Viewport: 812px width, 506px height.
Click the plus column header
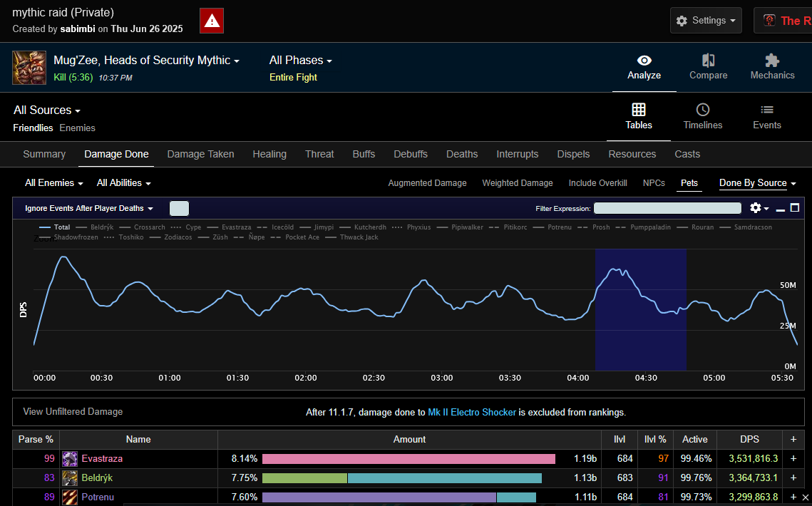point(793,439)
